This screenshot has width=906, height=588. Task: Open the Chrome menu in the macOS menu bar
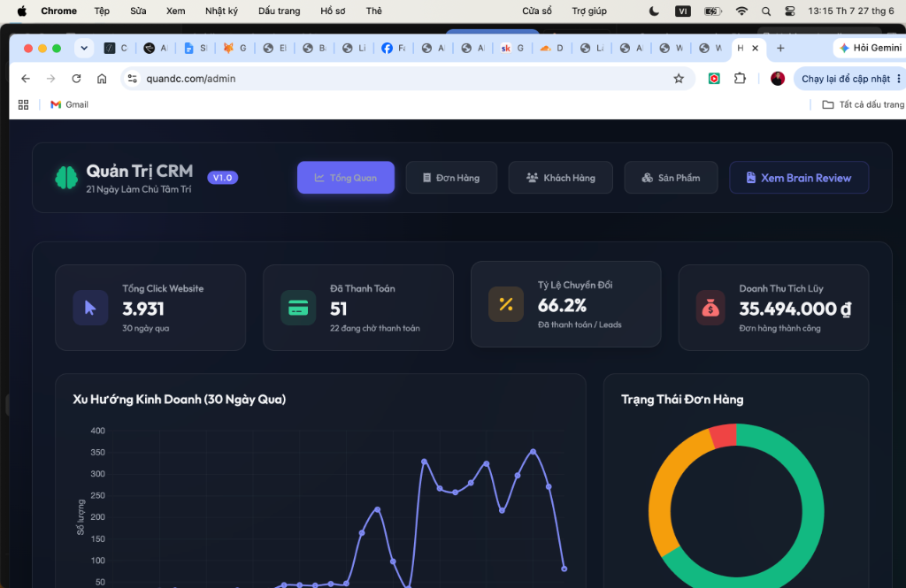click(59, 11)
